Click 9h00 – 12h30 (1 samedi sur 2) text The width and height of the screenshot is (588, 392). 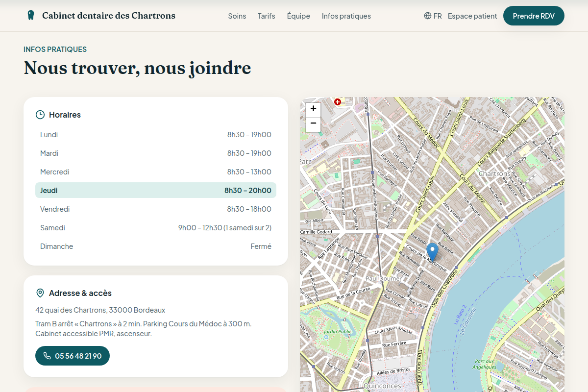[225, 228]
